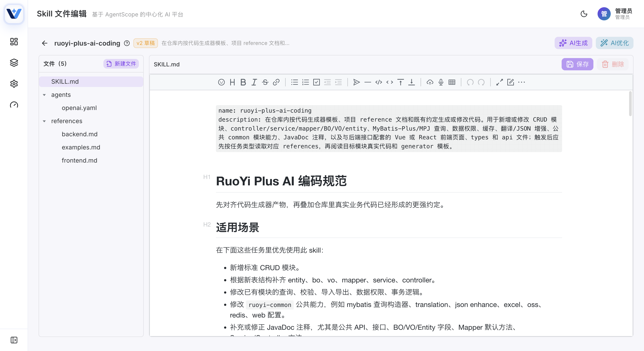Open the help icon beside ruoyi-plus-ai-coding

(127, 43)
